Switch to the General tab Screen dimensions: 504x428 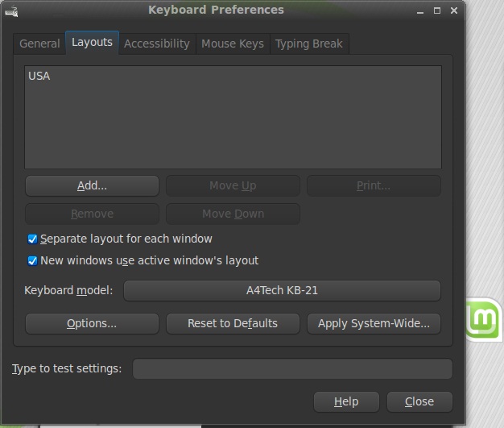(x=39, y=44)
